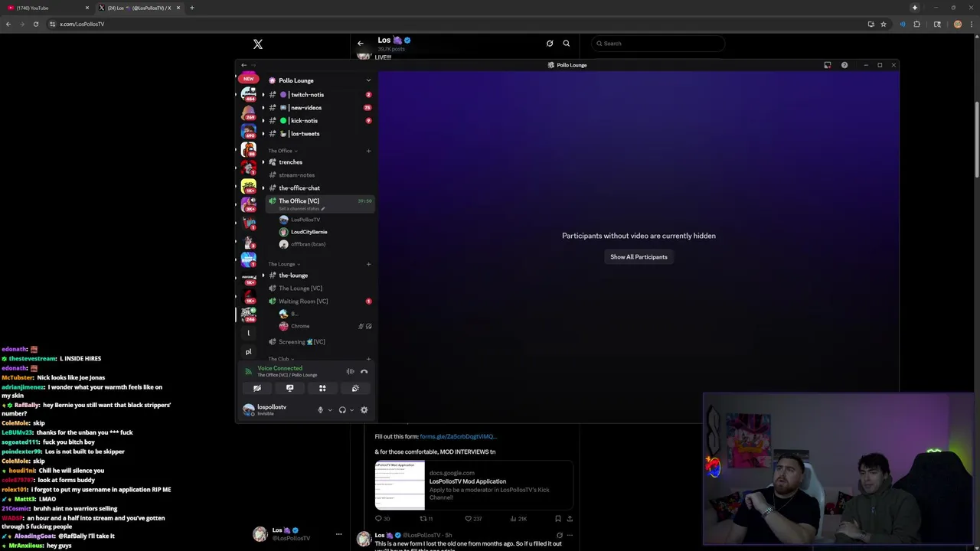The width and height of the screenshot is (980, 551).
Task: Reload page in Chrome toolbar
Action: 35,24
